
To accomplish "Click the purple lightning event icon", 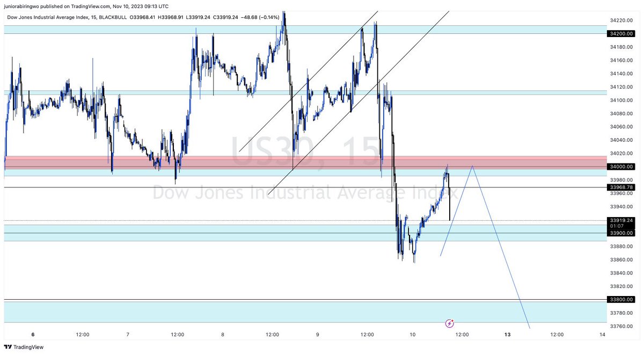I will click(x=450, y=323).
